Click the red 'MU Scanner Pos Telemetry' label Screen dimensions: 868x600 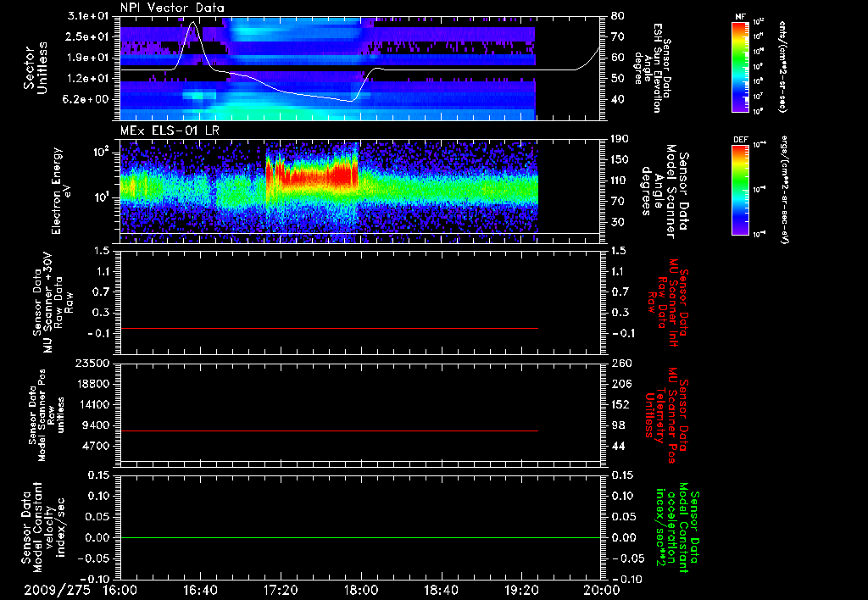pos(666,415)
